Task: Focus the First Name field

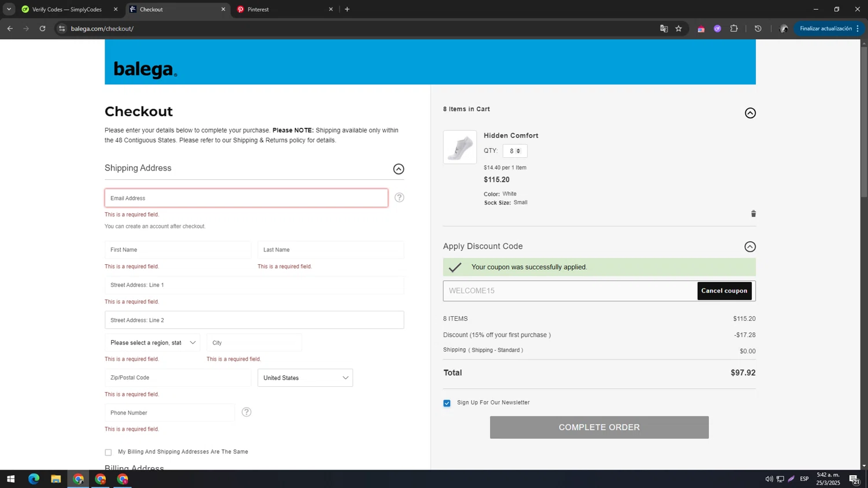Action: (178, 250)
